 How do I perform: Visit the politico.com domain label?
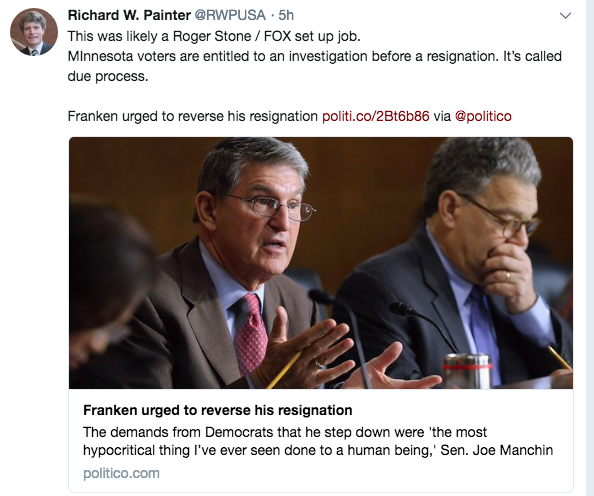click(x=121, y=473)
